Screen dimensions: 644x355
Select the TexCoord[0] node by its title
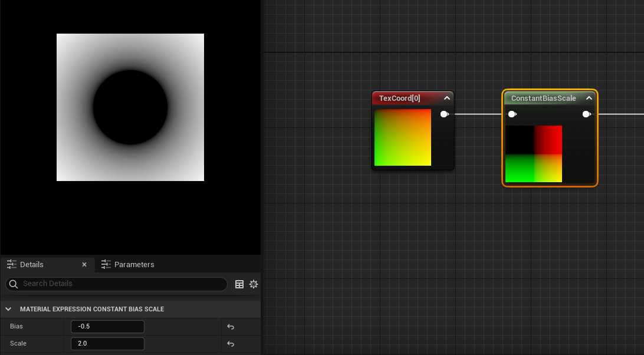[x=400, y=98]
